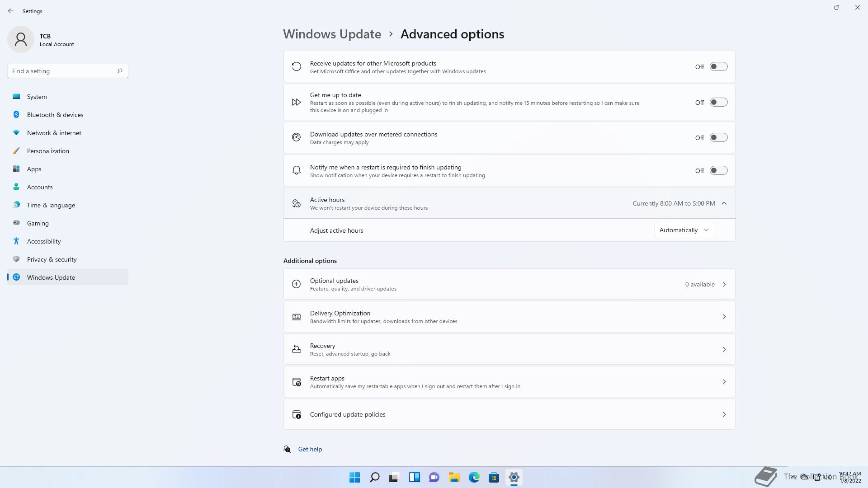Open Configured update policies chevron
This screenshot has height=488, width=868.
click(724, 414)
